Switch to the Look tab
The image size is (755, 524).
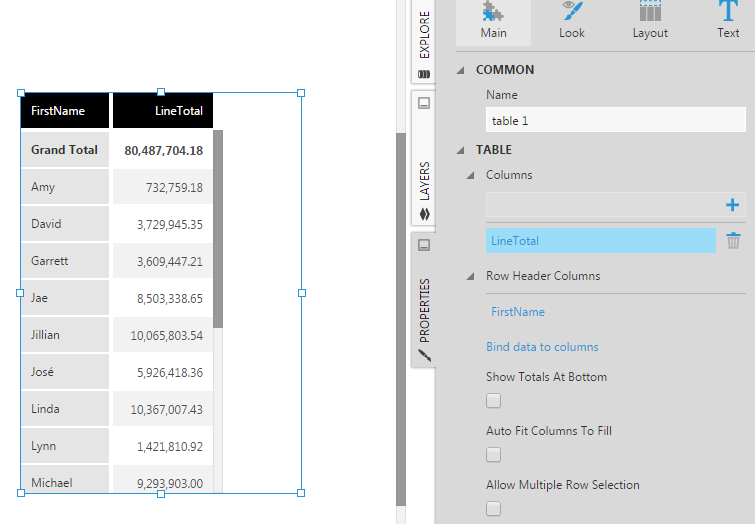[x=572, y=22]
